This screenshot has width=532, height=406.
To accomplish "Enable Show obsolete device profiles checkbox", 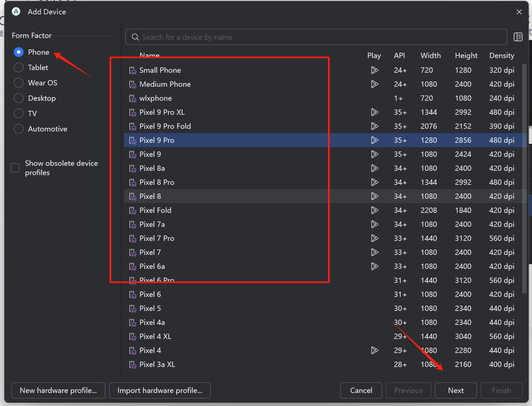I will [15, 168].
